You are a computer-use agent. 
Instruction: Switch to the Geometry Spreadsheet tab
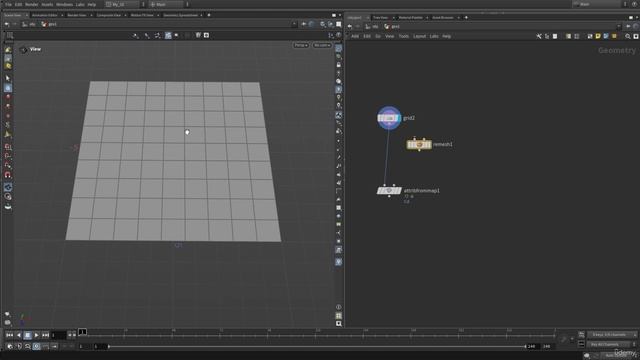[180, 15]
